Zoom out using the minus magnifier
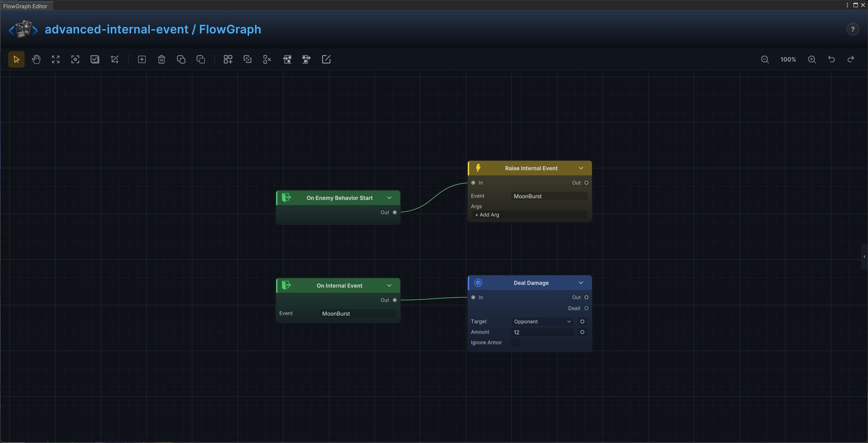 [765, 59]
